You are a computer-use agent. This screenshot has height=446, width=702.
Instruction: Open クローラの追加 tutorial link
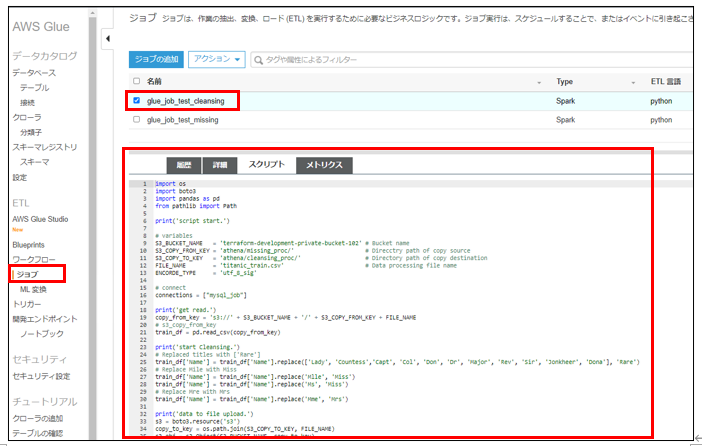[38, 418]
